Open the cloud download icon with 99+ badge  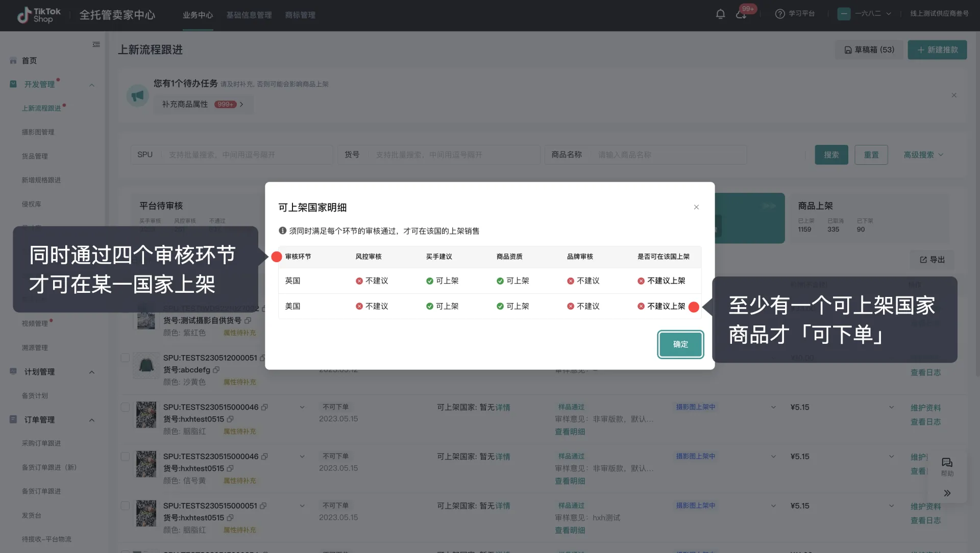tap(741, 14)
